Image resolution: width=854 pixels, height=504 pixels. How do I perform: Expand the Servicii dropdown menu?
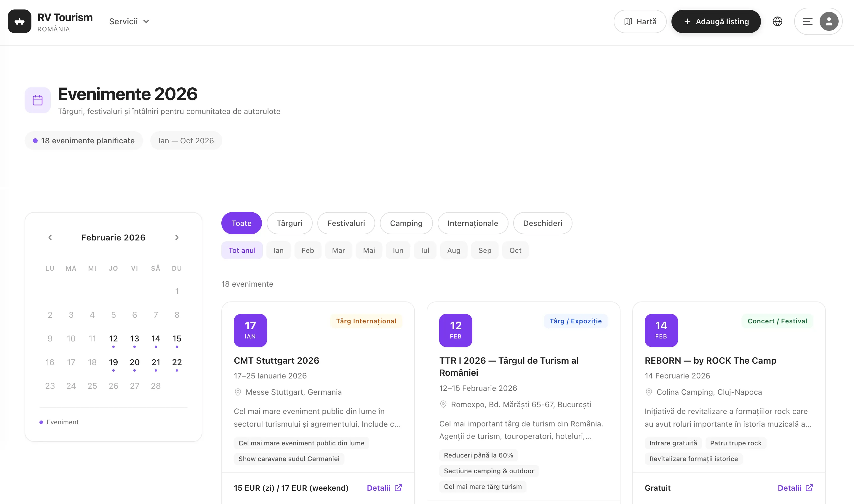[129, 21]
